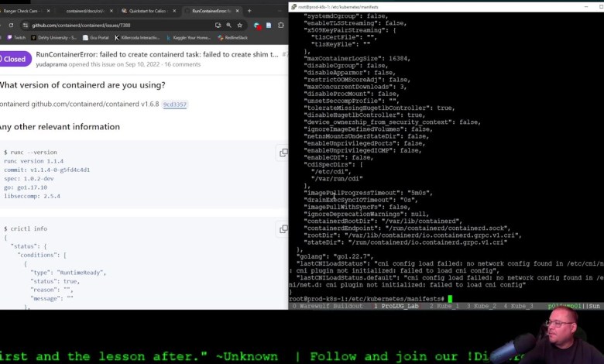
Task: Open the Kaggle: Your Home bookmark
Action: 189,38
